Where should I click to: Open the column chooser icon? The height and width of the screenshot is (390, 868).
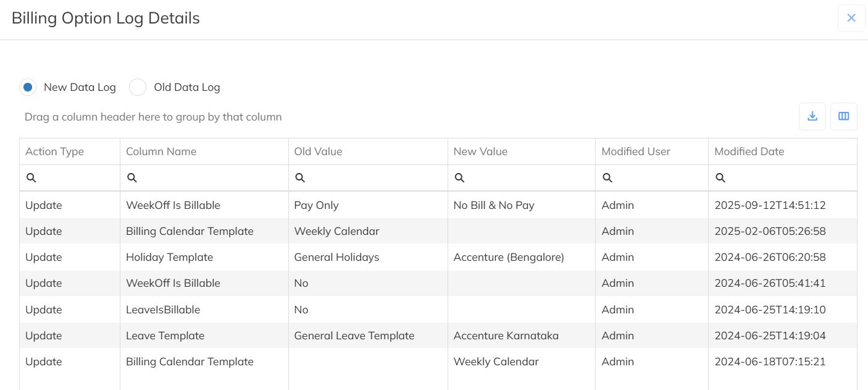843,116
